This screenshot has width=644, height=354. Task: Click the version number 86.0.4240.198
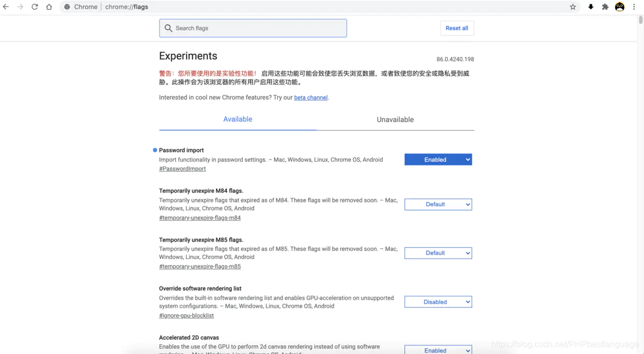[455, 60]
